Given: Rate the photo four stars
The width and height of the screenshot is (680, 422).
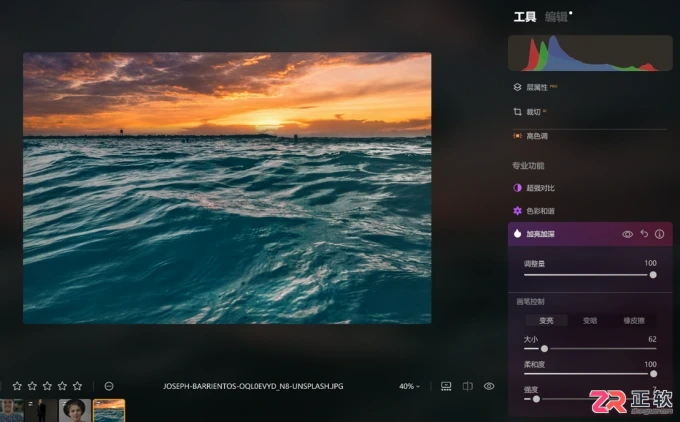Looking at the screenshot, I should (62, 386).
